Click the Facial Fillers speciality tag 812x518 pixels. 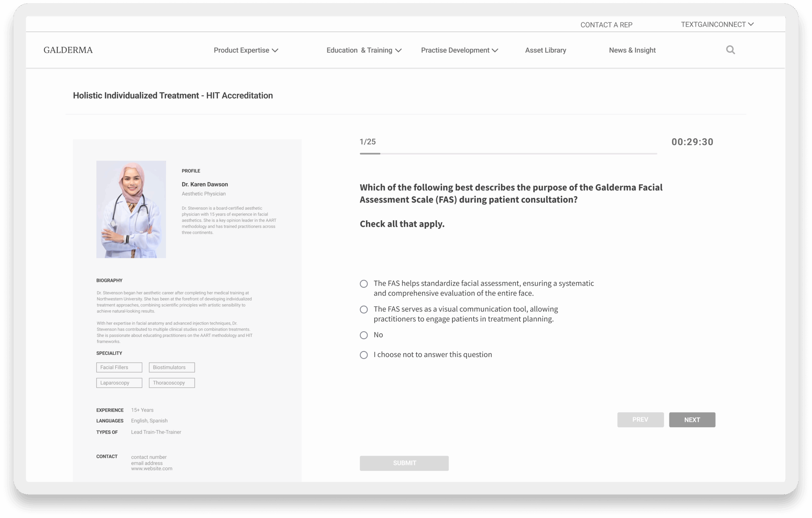coord(119,367)
